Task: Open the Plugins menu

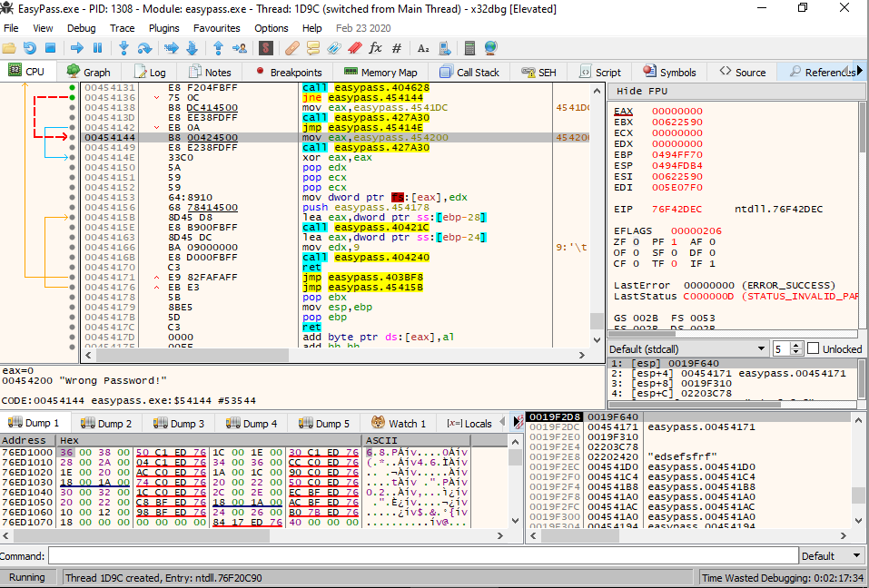Action: point(164,28)
